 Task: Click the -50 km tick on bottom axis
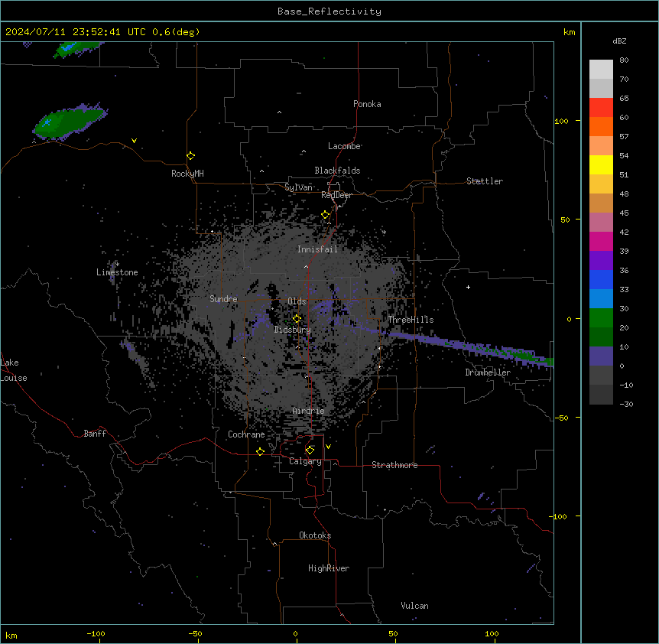pyautogui.click(x=196, y=633)
